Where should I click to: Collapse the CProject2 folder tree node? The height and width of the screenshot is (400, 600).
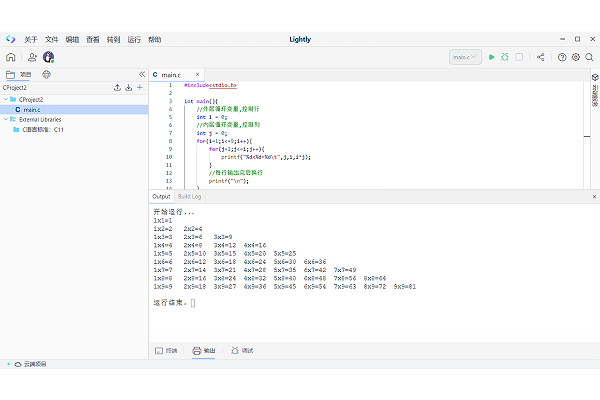(6, 99)
